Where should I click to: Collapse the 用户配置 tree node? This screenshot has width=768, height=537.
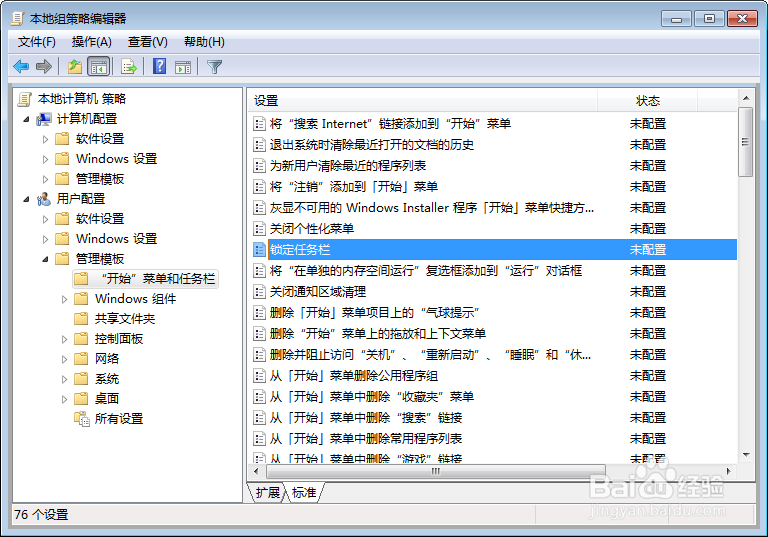tap(26, 199)
